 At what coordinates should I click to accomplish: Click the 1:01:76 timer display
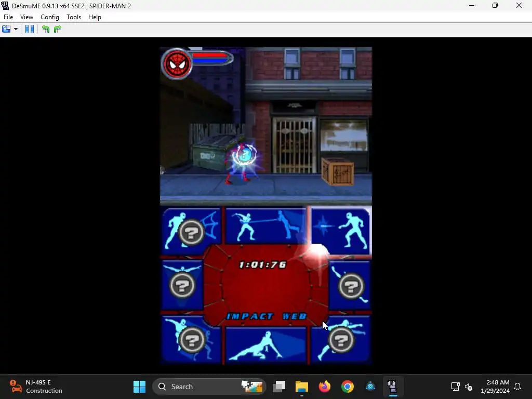coord(262,264)
